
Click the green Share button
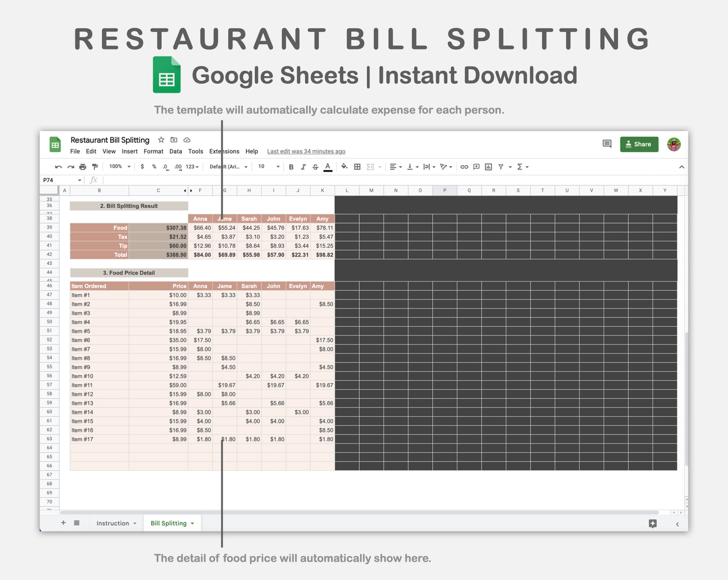tap(639, 144)
